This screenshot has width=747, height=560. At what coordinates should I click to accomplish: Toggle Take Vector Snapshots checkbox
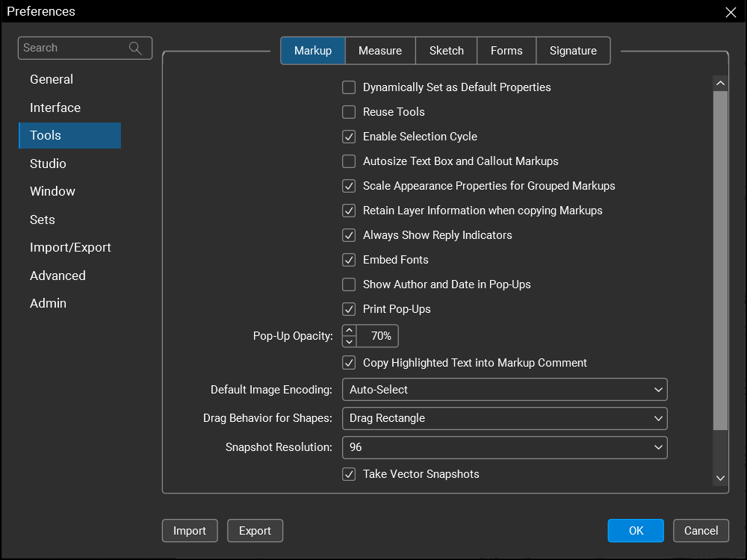click(349, 474)
